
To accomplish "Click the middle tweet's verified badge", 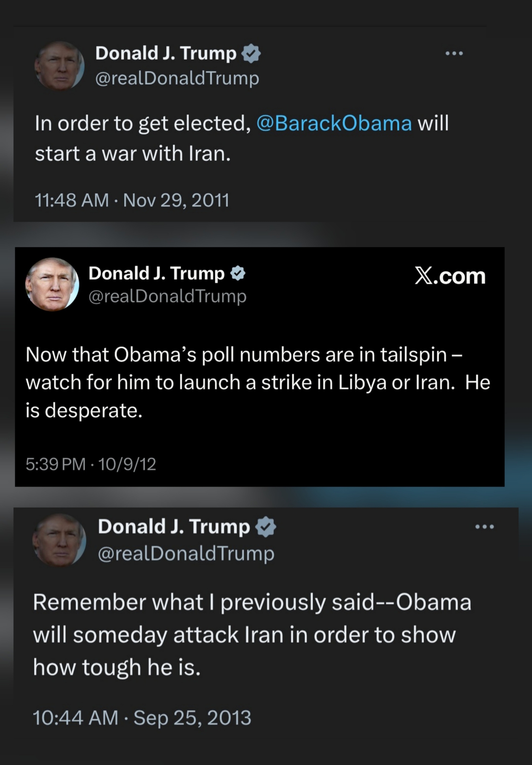I will click(x=238, y=273).
